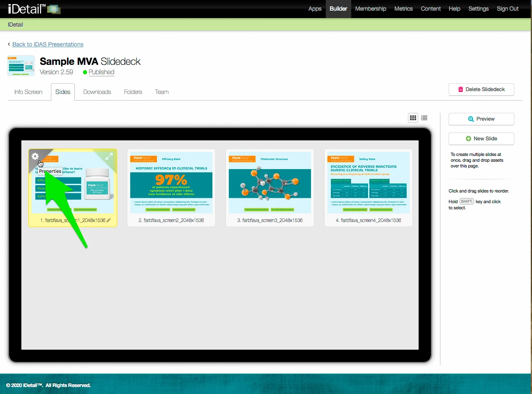Expand slide 1 with the expand arrows icon

(x=109, y=156)
